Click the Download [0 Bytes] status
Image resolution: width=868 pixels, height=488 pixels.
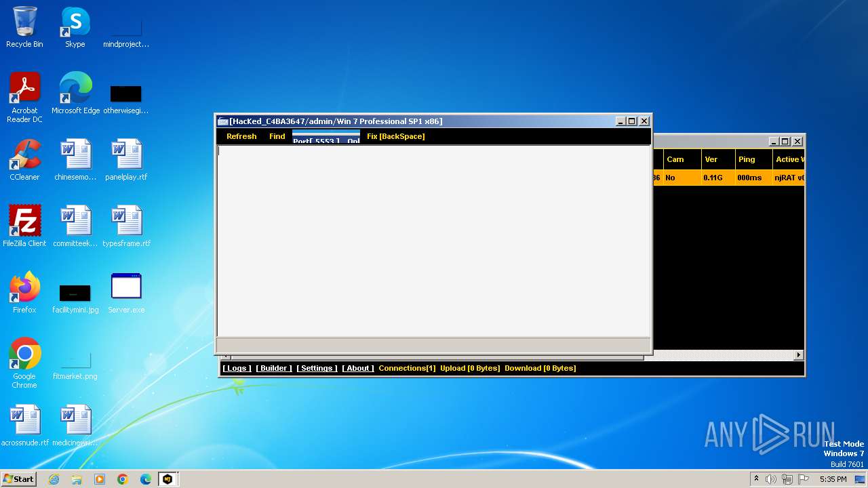pos(540,368)
